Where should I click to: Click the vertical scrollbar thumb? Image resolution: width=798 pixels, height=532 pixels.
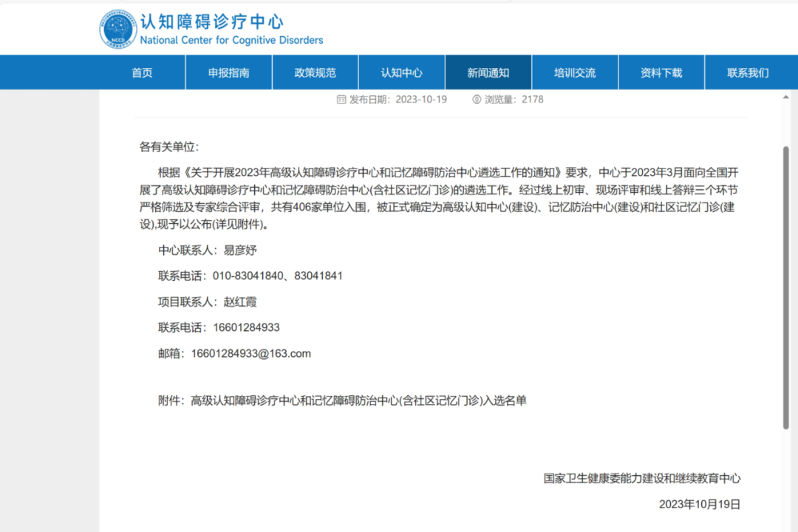pos(785,287)
